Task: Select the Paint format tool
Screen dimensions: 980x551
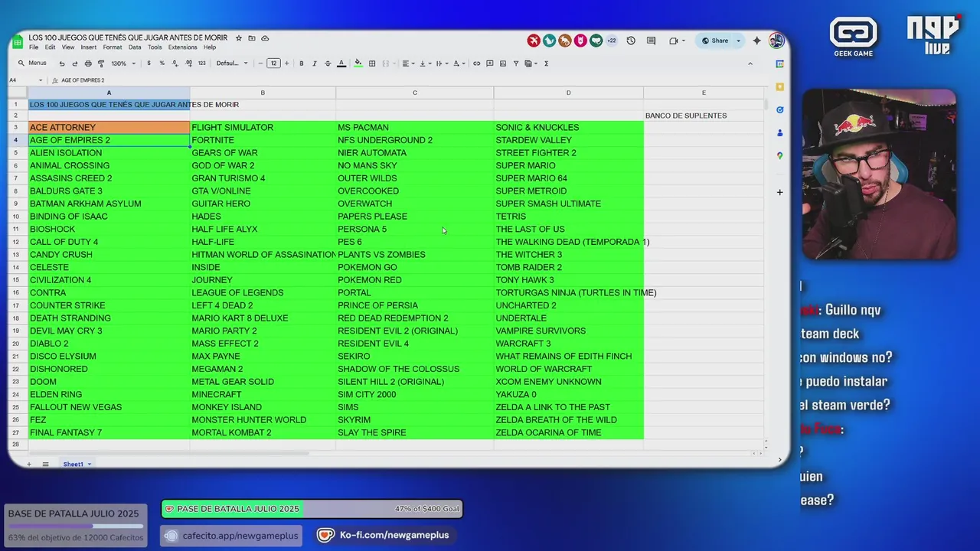Action: point(100,64)
